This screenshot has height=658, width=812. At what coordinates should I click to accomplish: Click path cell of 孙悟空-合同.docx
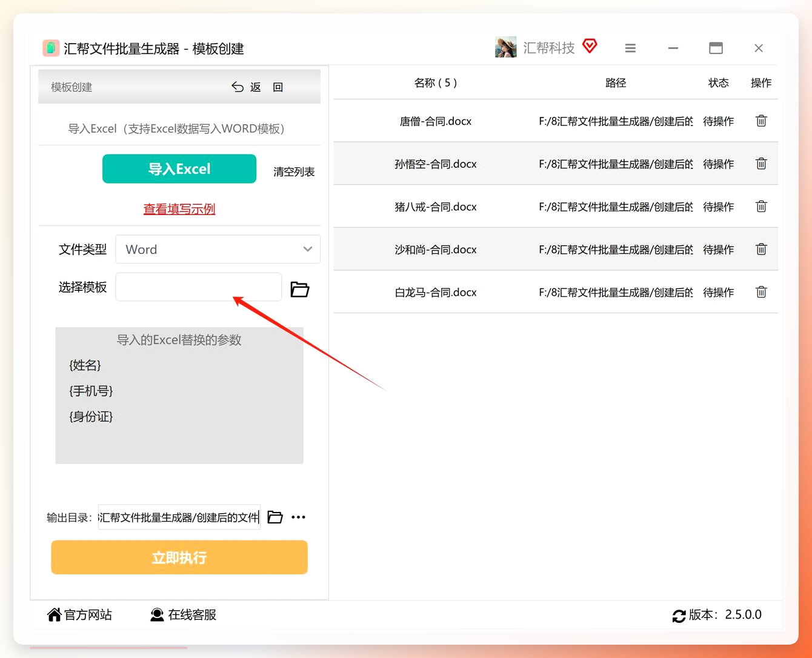tap(616, 164)
